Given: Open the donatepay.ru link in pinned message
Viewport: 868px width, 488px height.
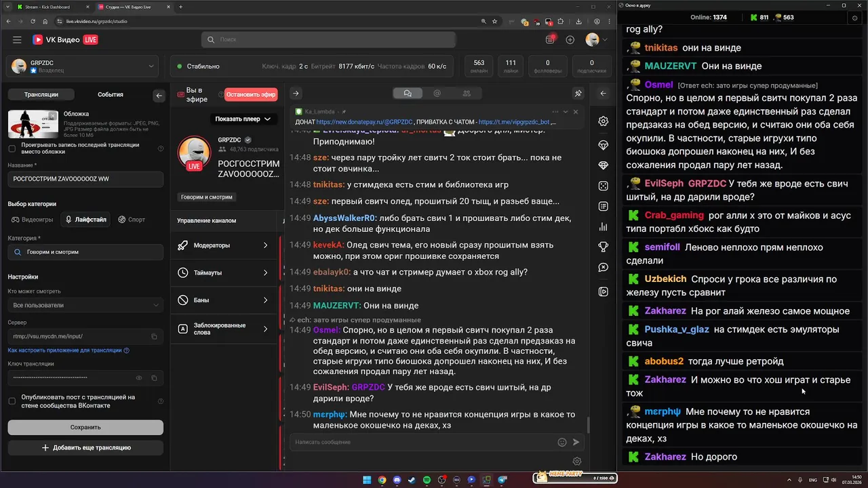Looking at the screenshot, I should coord(365,122).
